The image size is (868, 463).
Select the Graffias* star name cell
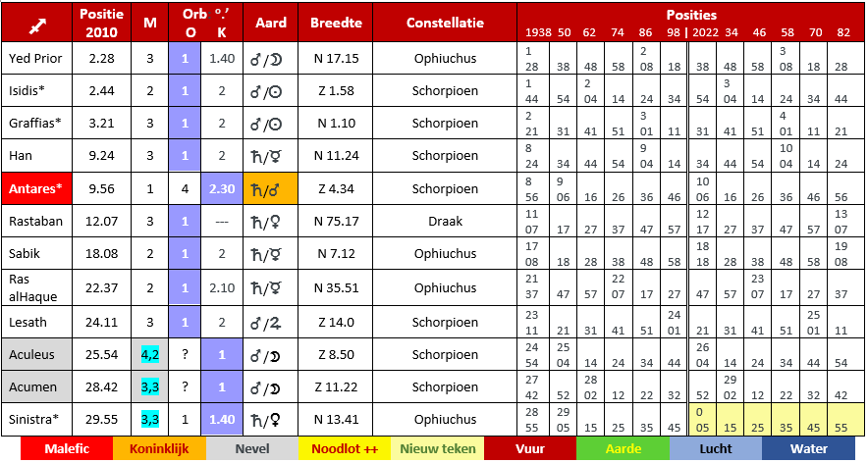(x=36, y=124)
